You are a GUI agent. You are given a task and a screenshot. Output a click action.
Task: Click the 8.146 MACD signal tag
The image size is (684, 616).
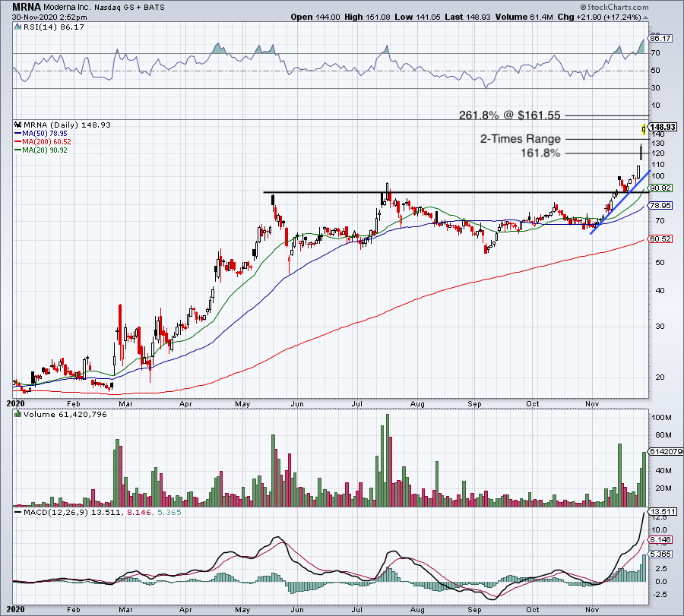pyautogui.click(x=660, y=540)
